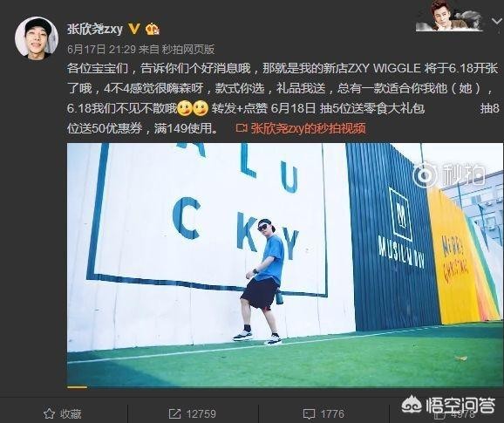Open the top-right cover image thumbnail
The image size is (504, 423).
(x=450, y=16)
